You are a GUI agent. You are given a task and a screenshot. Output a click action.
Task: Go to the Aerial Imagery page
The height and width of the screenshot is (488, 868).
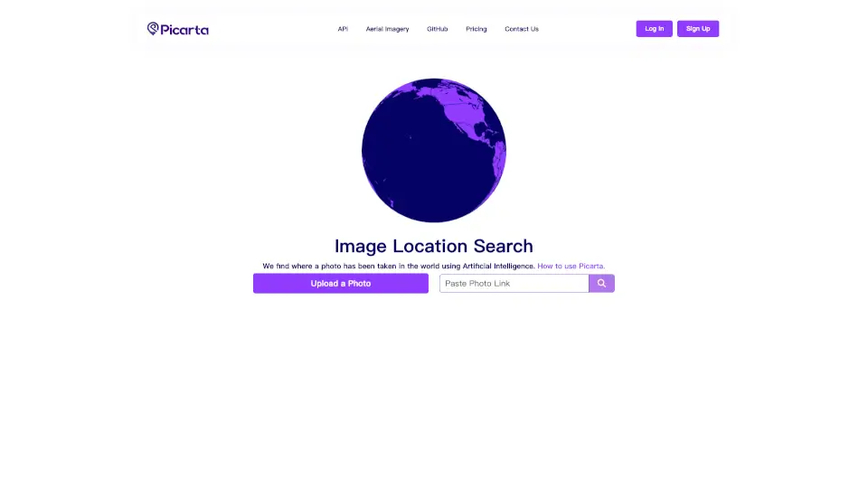(387, 29)
